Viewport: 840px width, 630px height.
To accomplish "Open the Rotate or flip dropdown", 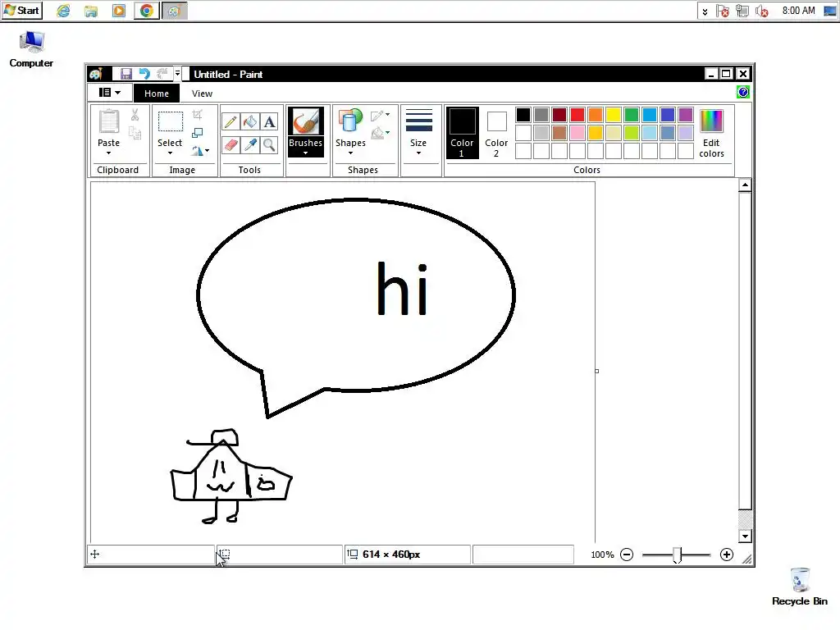I will [200, 151].
